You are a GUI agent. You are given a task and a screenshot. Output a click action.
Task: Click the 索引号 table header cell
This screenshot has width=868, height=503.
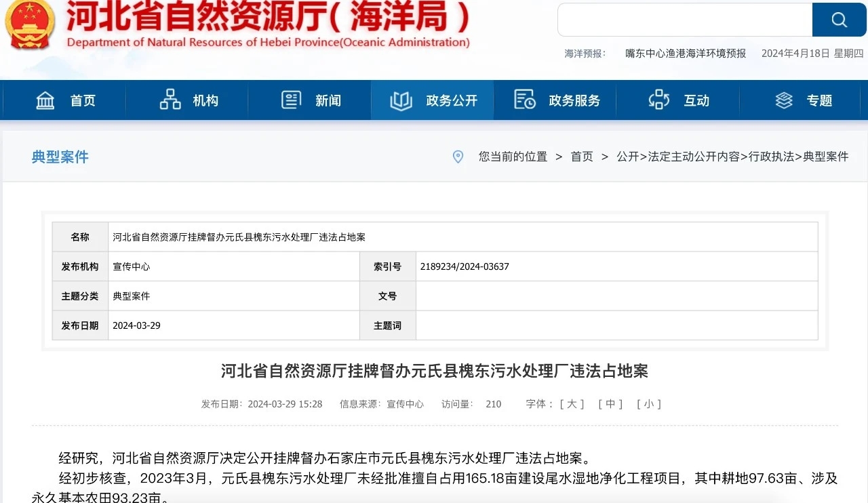click(x=387, y=267)
